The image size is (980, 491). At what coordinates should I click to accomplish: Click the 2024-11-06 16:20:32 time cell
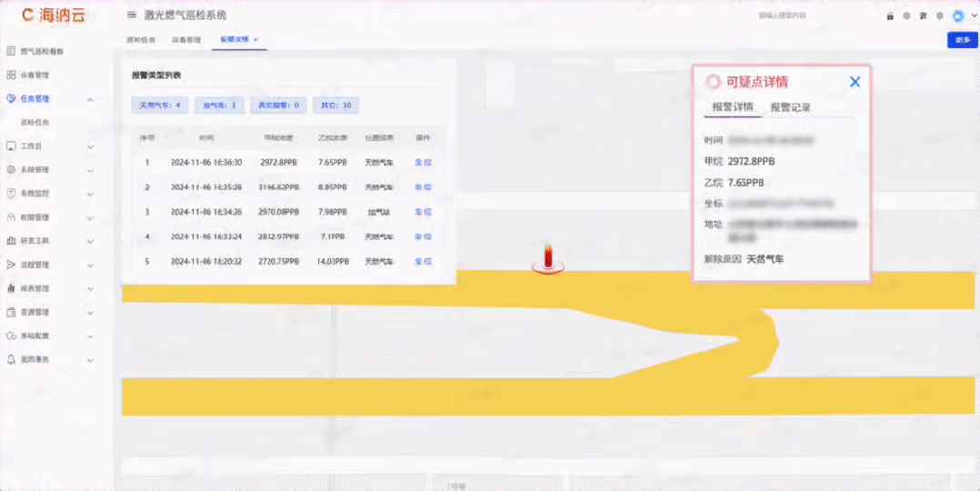206,262
